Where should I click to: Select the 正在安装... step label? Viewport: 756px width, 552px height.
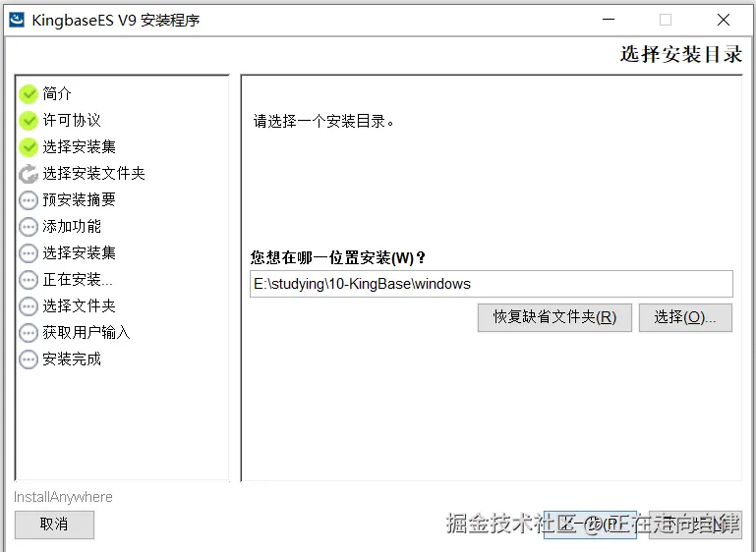(77, 279)
